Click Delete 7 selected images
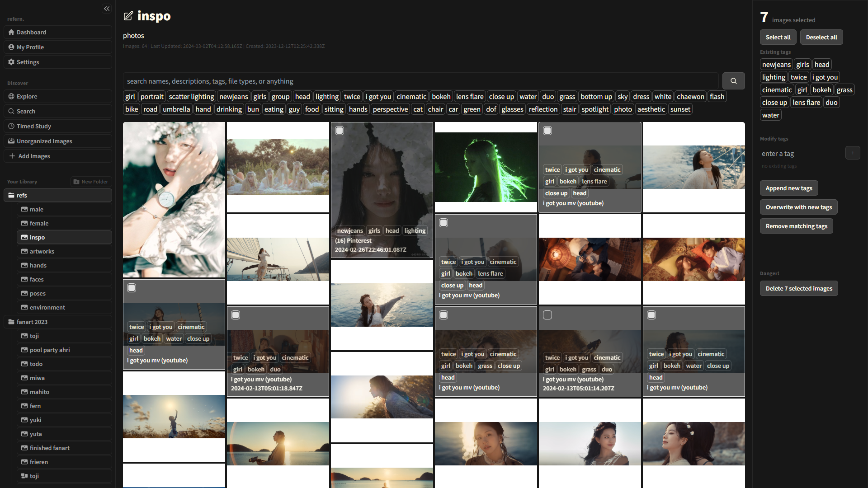Image resolution: width=868 pixels, height=488 pixels. click(x=799, y=288)
